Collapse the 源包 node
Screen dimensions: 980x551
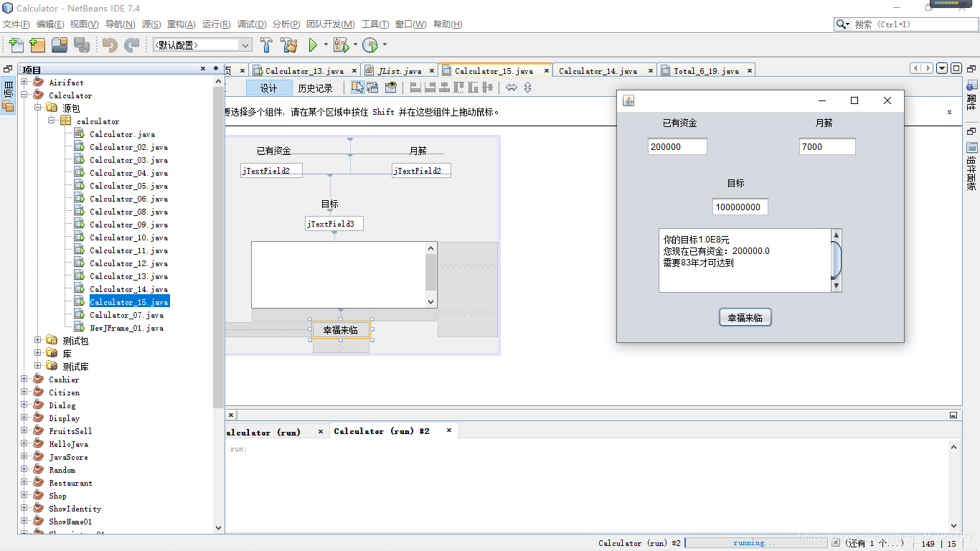click(38, 108)
